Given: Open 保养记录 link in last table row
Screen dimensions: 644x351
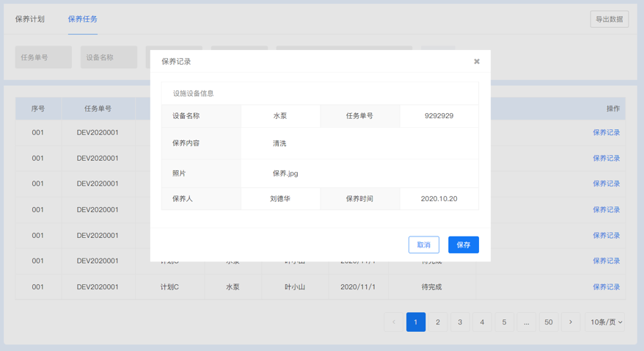Looking at the screenshot, I should 606,287.
